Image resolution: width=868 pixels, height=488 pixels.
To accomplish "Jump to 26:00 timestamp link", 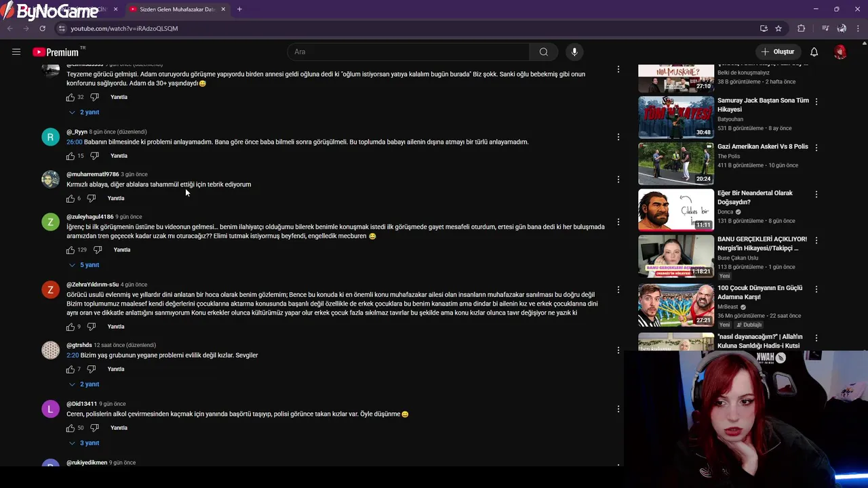I will pos(74,142).
